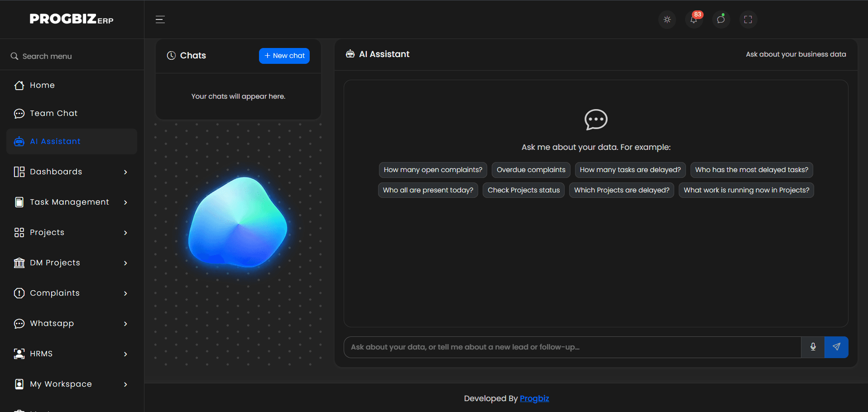Choose 'How many open complaints?' suggestion
868x412 pixels.
pyautogui.click(x=433, y=170)
